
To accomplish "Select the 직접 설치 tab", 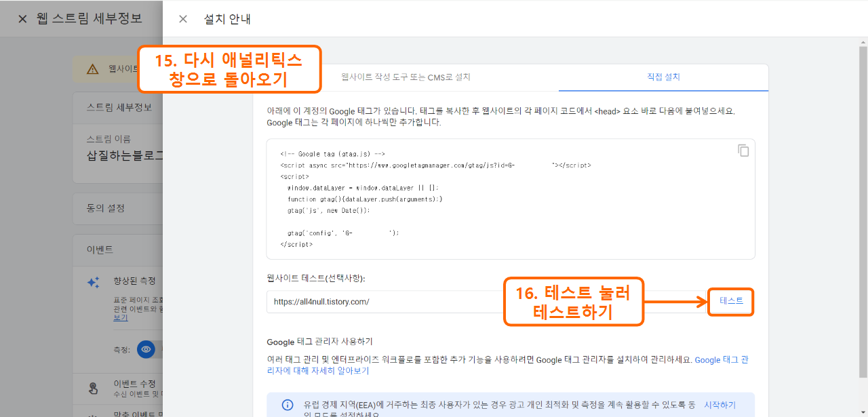I will point(663,77).
